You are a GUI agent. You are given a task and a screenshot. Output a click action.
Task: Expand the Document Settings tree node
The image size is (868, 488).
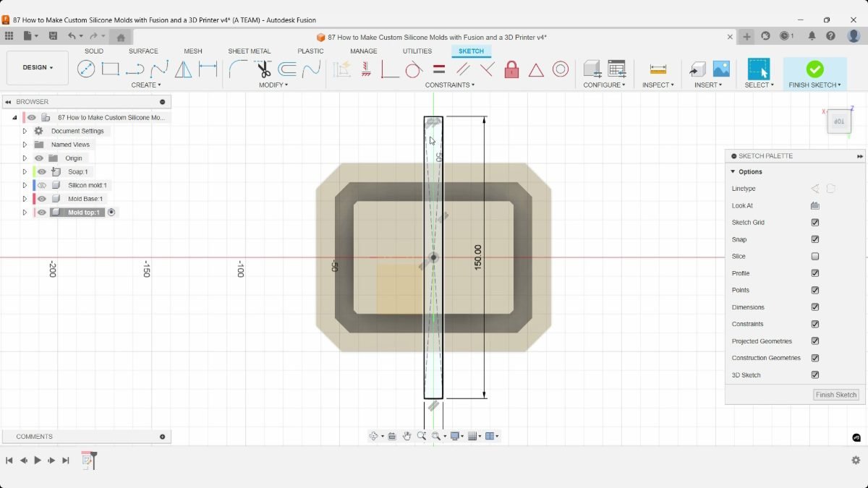25,132
